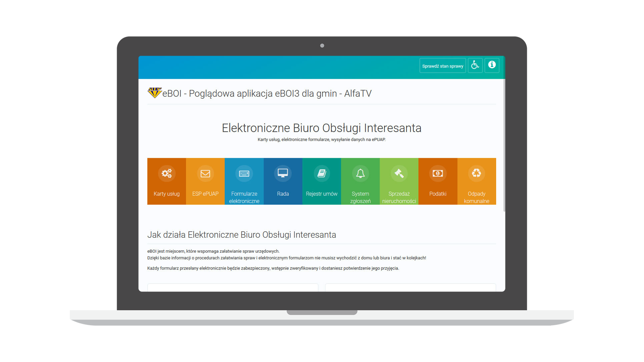Select the Odpady komunalne tile label
Viewport: 644px width, 362px height.
click(x=477, y=197)
